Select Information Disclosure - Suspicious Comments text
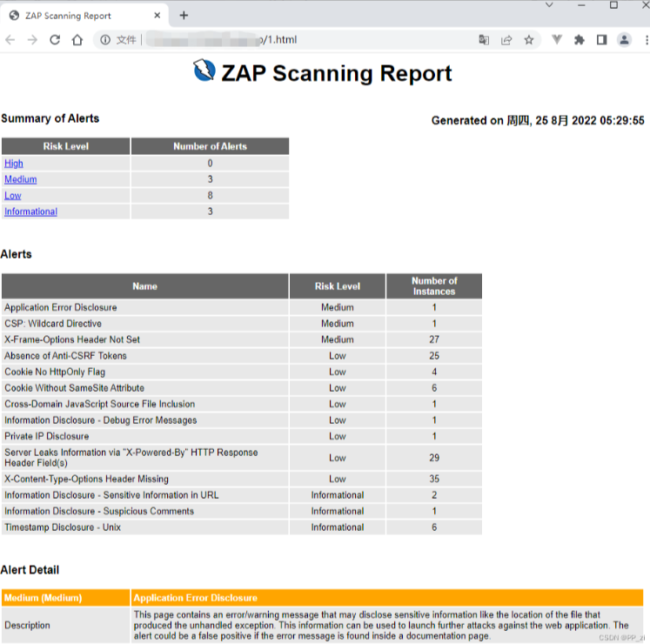650x644 pixels. pos(99,512)
